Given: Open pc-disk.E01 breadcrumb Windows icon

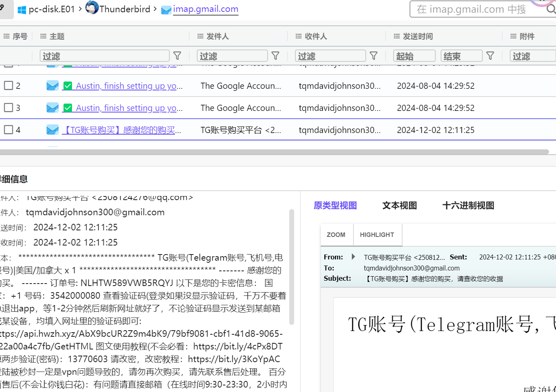Looking at the screenshot, I should tap(22, 10).
